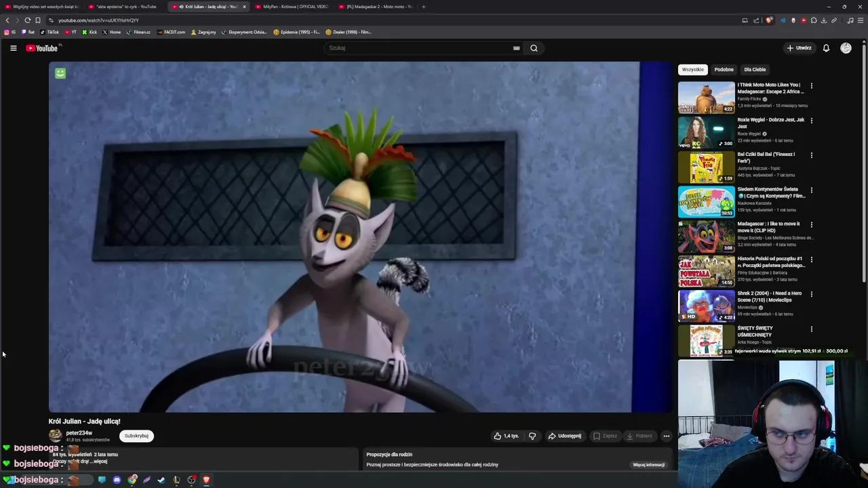868x488 pixels.
Task: Open options for Roxie Węgiel video
Action: tap(811, 121)
